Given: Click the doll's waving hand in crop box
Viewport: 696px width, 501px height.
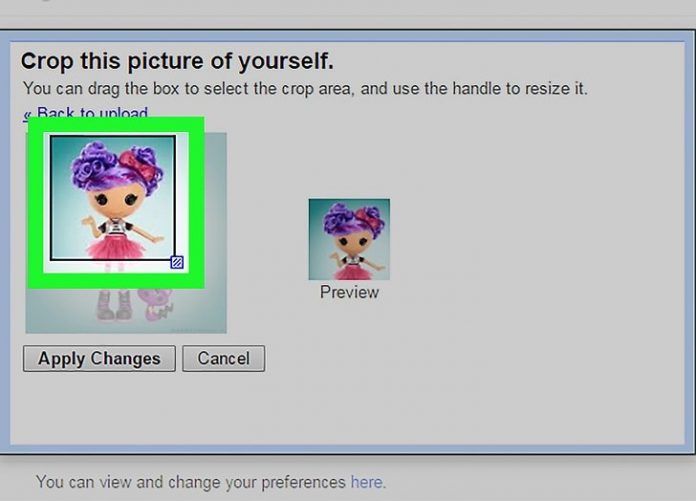Looking at the screenshot, I should tap(88, 220).
